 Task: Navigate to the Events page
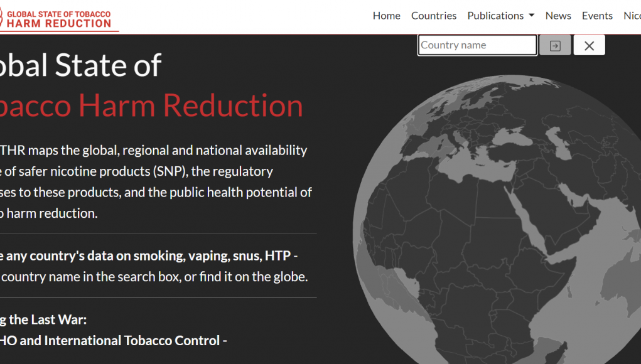(597, 16)
